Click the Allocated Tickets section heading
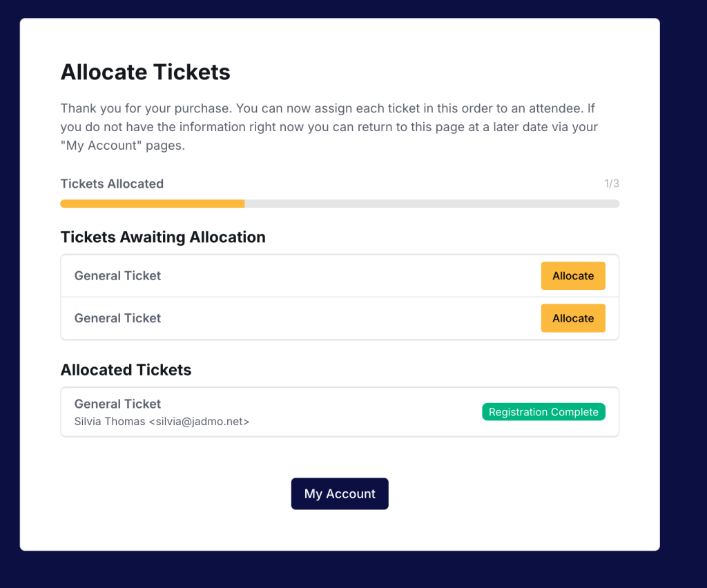707x588 pixels. [126, 370]
